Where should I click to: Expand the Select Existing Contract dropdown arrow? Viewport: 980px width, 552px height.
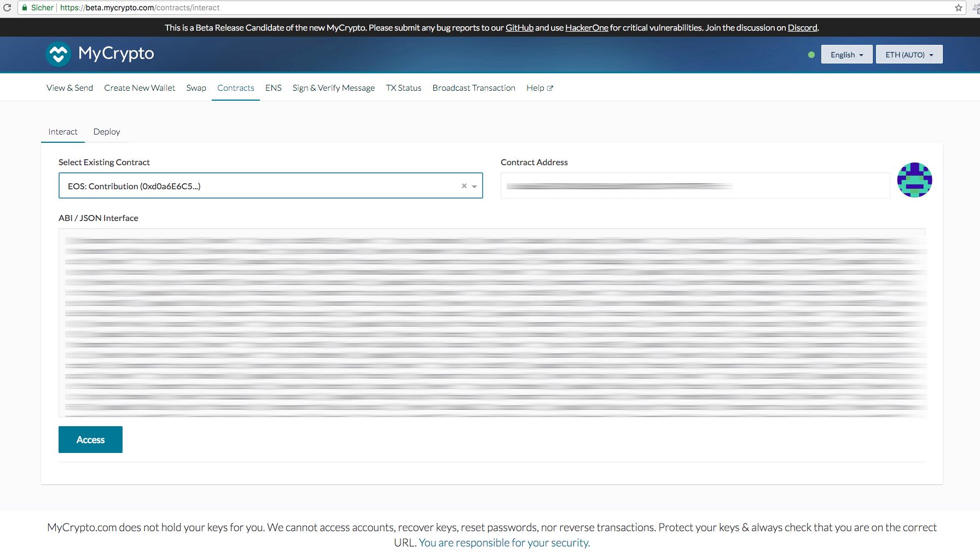(x=474, y=187)
